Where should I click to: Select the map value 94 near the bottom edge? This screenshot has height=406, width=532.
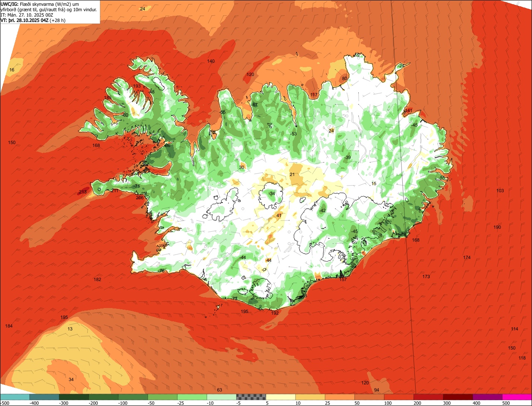pyautogui.click(x=377, y=390)
